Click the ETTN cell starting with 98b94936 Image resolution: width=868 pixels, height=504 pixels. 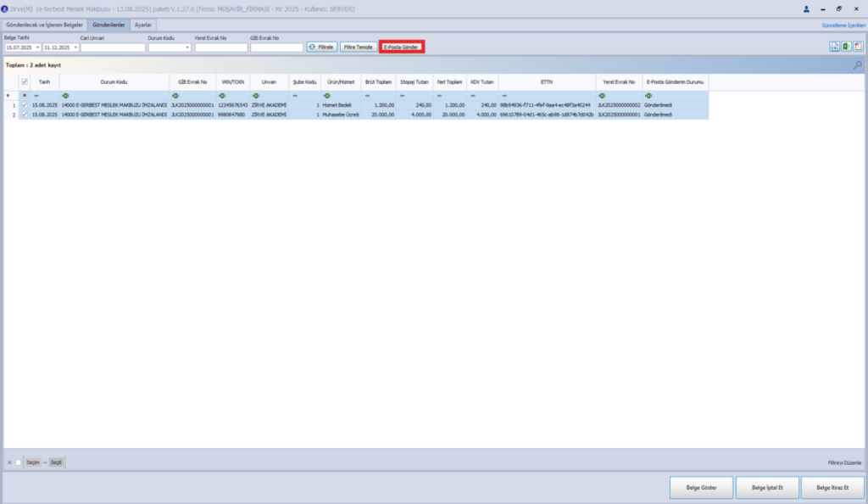pos(547,105)
